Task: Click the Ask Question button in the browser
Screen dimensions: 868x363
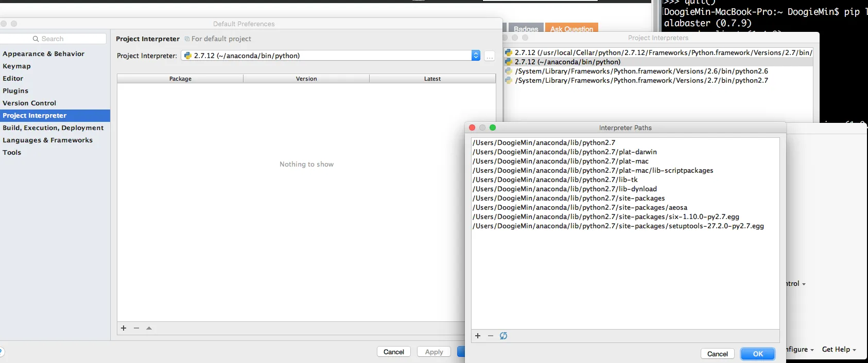Action: (571, 29)
